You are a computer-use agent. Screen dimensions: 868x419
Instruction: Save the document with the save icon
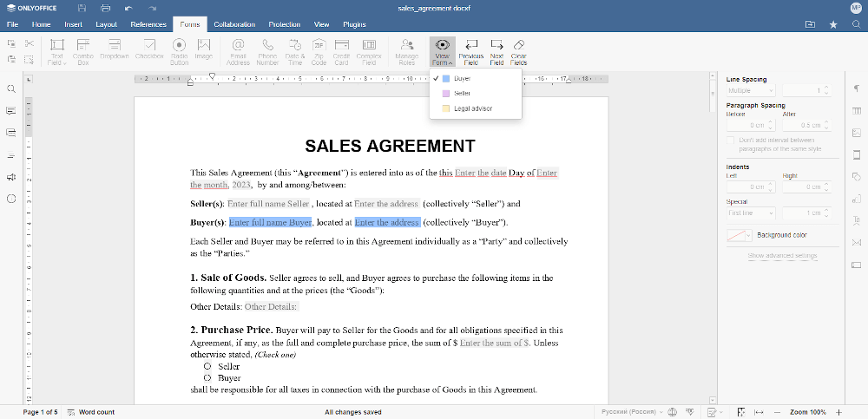[82, 8]
